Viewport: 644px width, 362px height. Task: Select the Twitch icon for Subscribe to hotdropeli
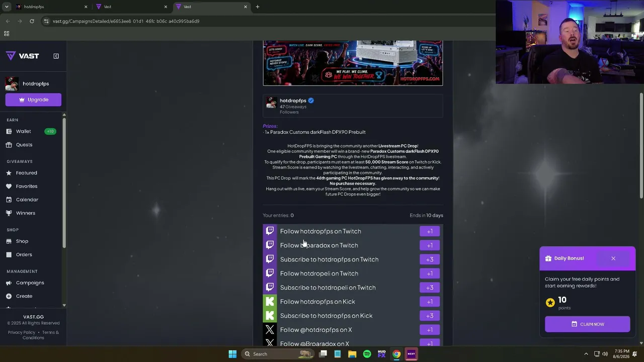pyautogui.click(x=270, y=288)
